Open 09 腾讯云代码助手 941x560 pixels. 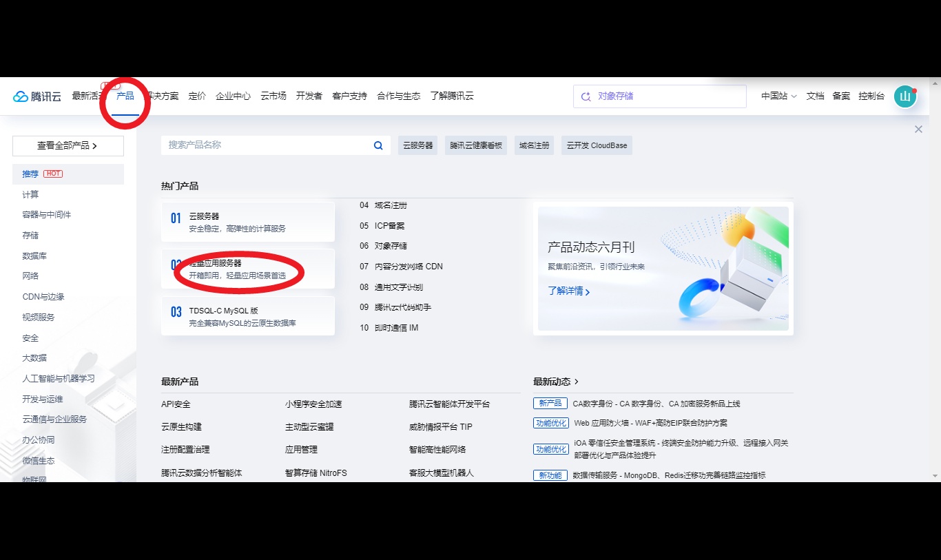click(x=395, y=307)
